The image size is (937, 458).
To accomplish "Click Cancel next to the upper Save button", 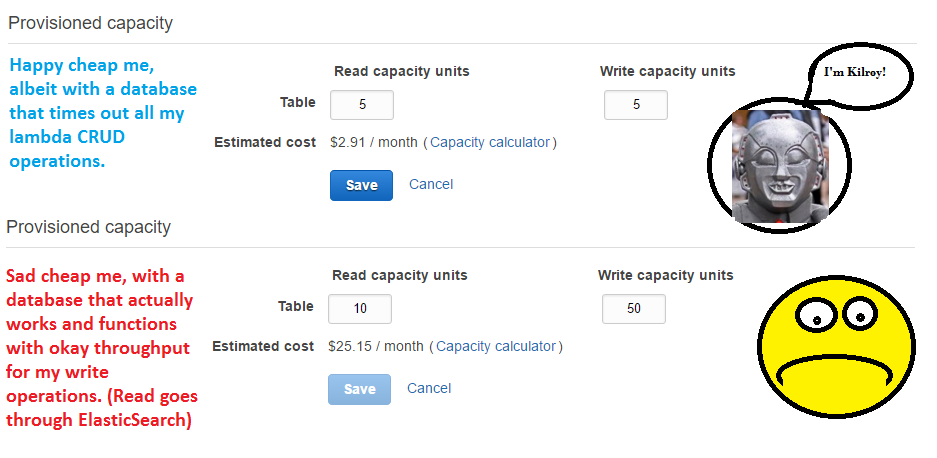I will (431, 184).
